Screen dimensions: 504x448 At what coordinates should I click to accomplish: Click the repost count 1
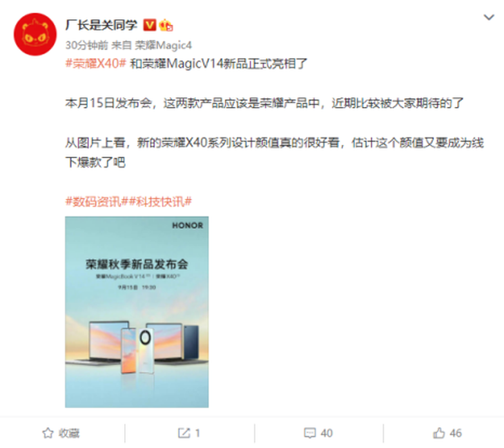[197, 434]
